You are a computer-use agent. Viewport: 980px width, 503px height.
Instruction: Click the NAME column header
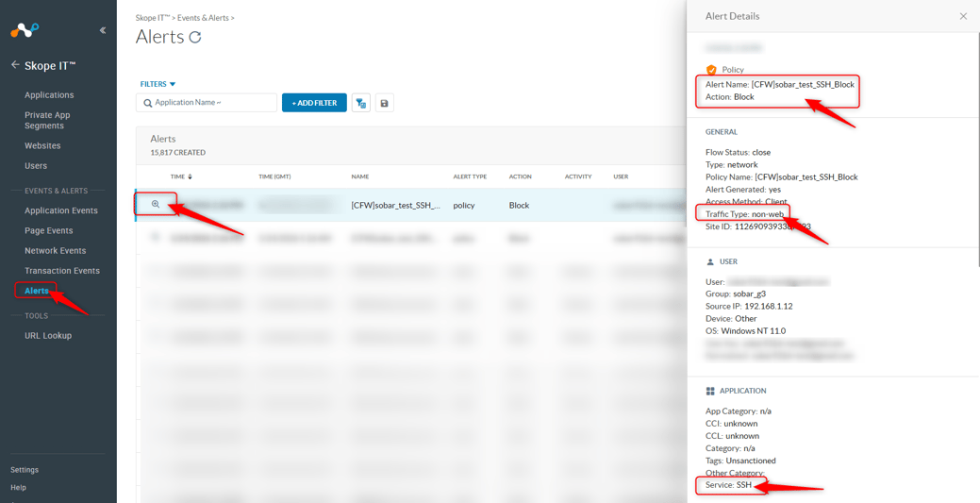(360, 177)
